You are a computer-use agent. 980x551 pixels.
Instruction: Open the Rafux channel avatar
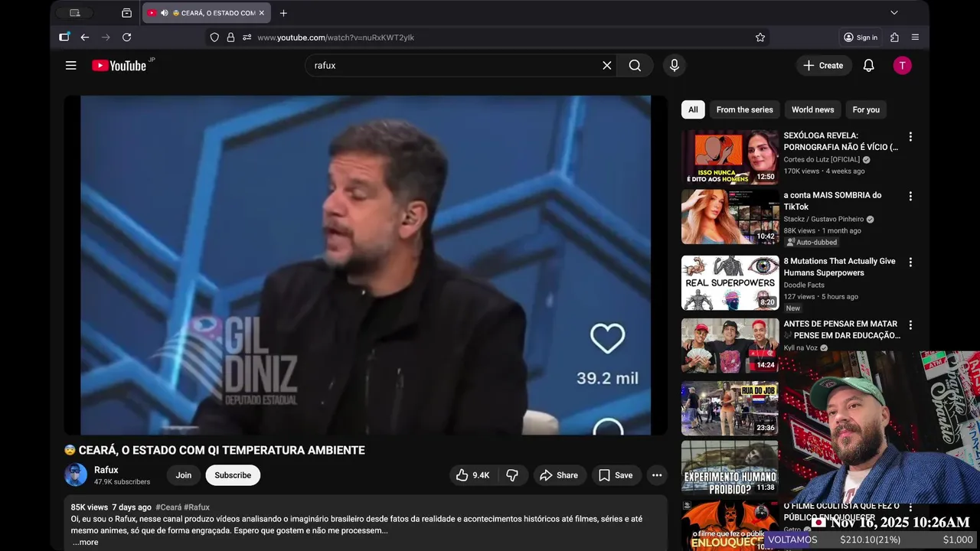point(76,475)
